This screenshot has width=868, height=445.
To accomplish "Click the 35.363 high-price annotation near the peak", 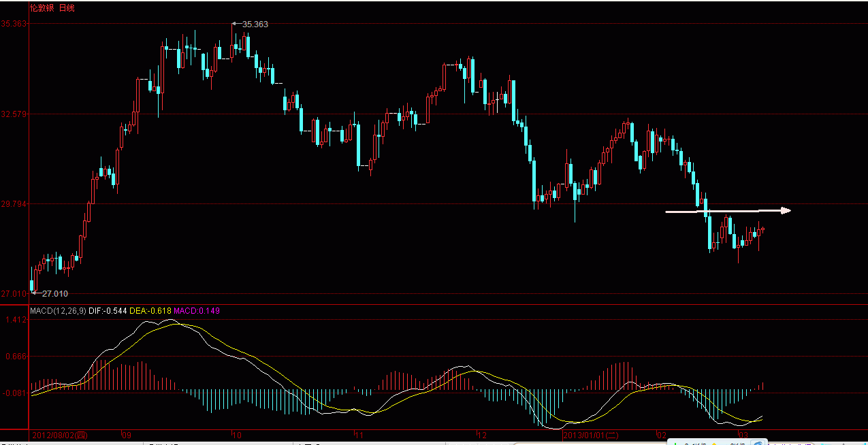I will pos(255,24).
